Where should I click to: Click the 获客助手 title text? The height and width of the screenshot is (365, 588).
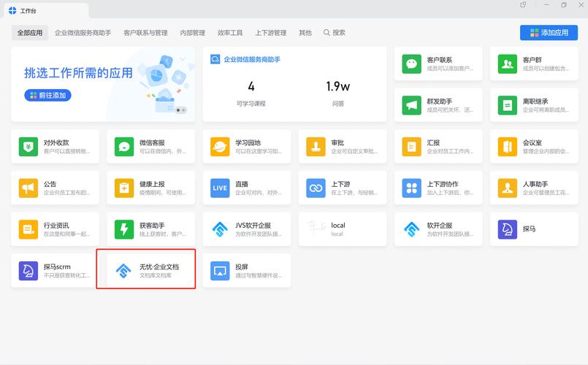(x=152, y=226)
